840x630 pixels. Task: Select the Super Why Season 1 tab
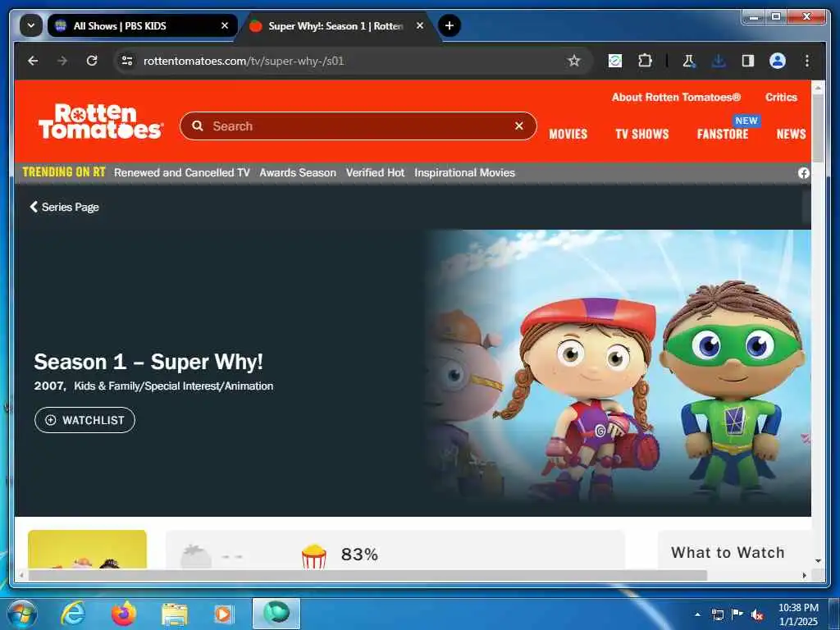[337, 25]
